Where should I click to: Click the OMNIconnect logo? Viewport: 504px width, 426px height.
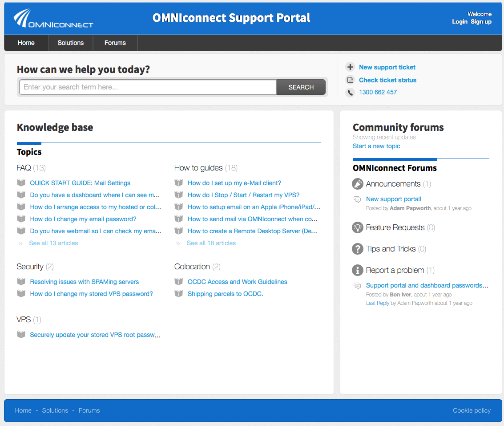53,18
